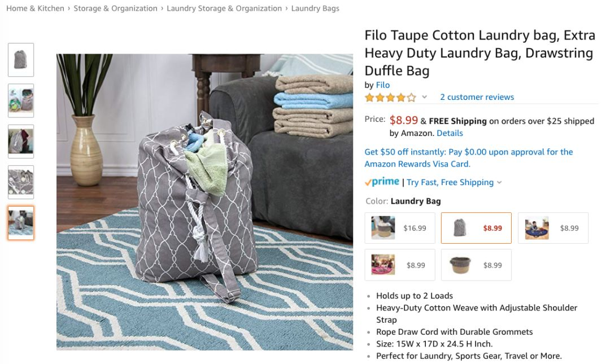This screenshot has width=610, height=364.
Task: Open Laundry Storage & Organization breadcrumb
Action: (x=224, y=8)
